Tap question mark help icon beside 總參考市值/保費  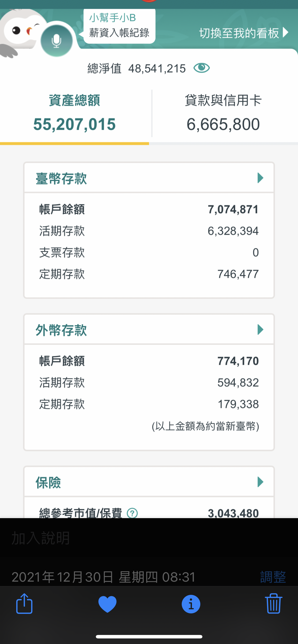point(132,513)
